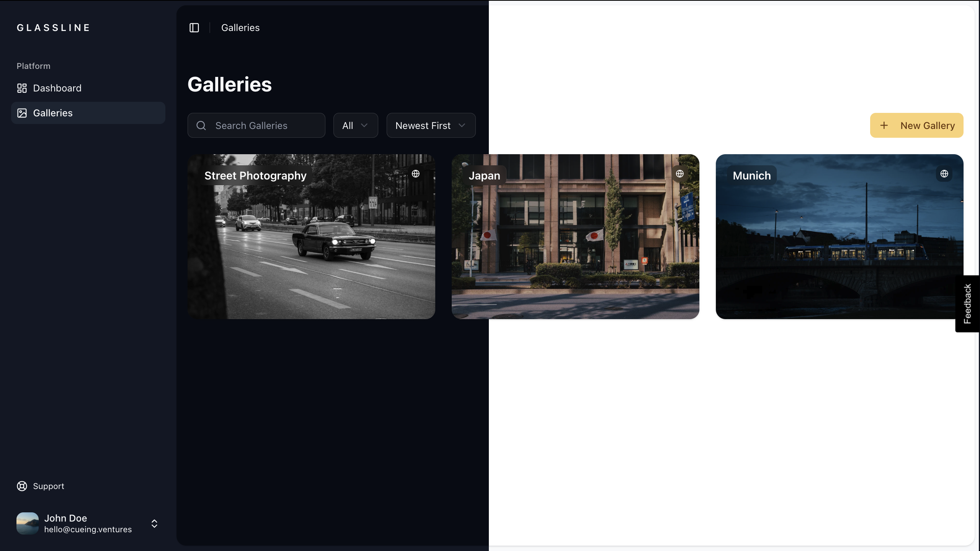Click the New Gallery button
Image resolution: width=980 pixels, height=551 pixels.
point(916,125)
